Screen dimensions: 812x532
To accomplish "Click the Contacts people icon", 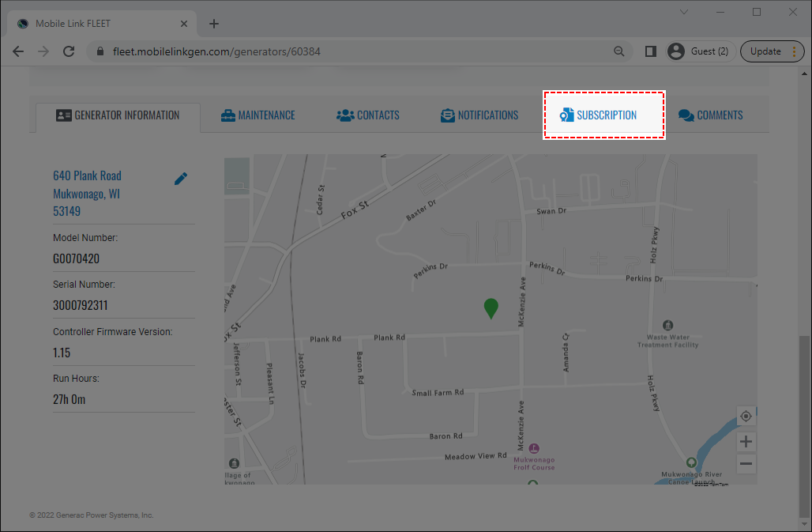I will (344, 114).
